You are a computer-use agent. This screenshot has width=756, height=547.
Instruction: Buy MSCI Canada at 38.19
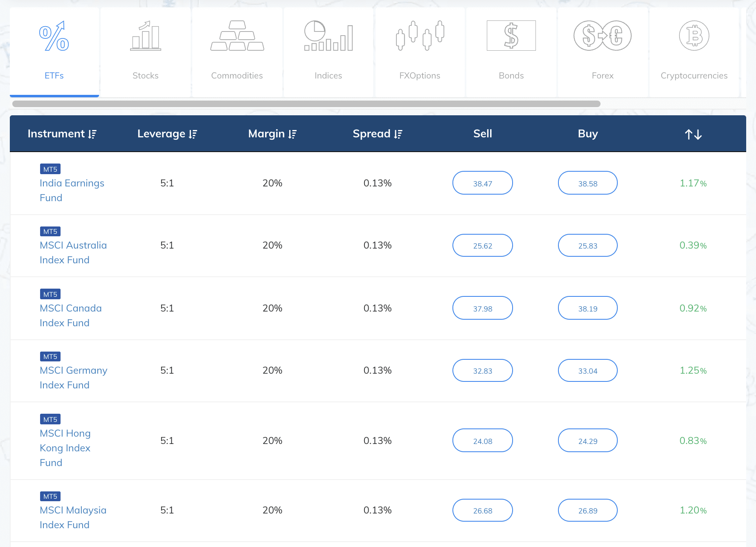click(x=588, y=308)
